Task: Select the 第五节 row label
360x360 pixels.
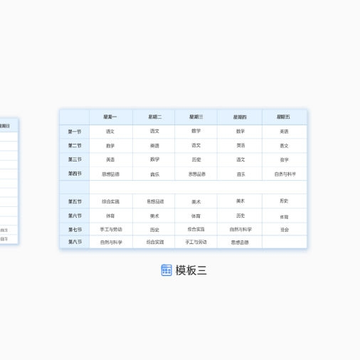Action: 75,202
